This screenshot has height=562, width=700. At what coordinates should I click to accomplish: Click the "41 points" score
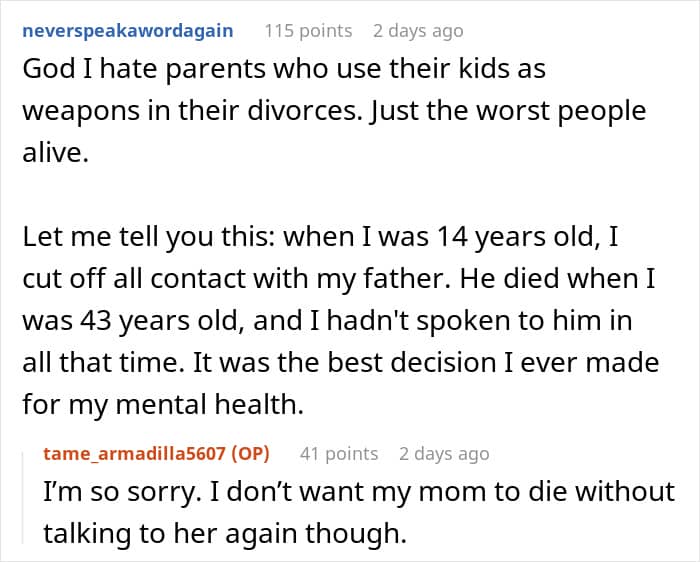339,454
